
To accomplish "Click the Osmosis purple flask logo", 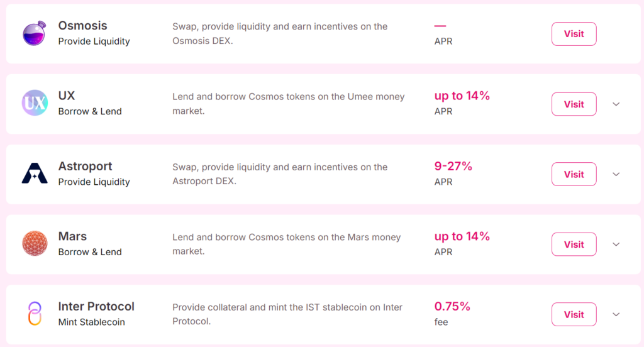I will [34, 34].
